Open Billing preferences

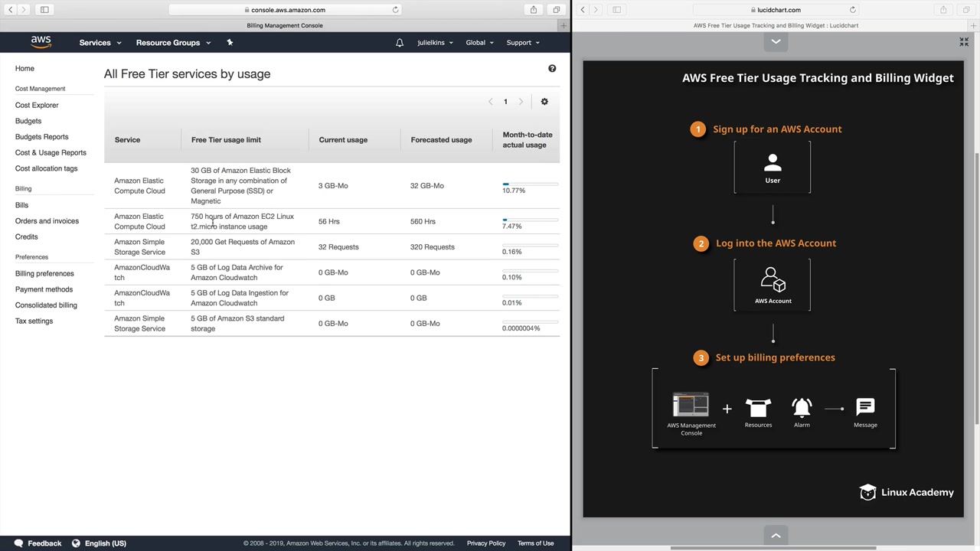click(44, 274)
